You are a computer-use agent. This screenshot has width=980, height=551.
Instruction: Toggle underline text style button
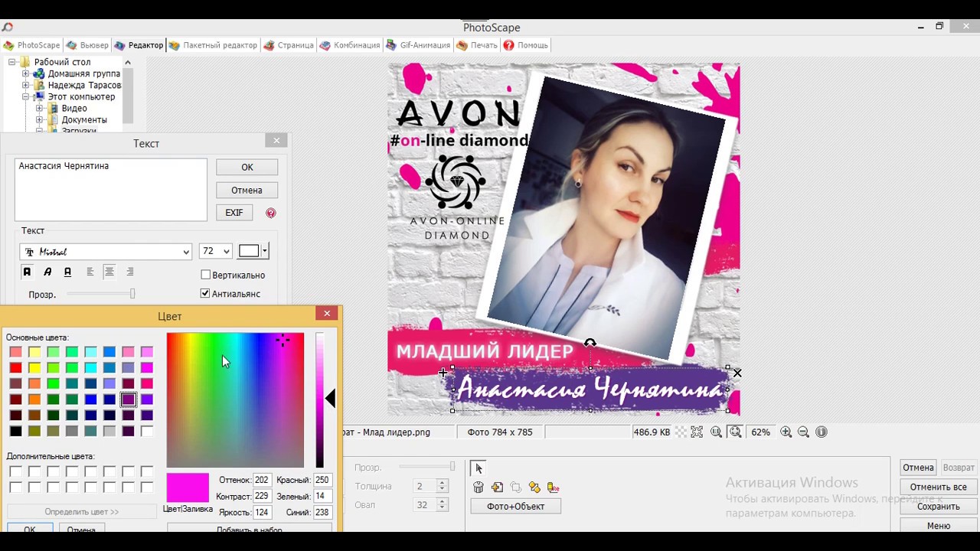(67, 272)
